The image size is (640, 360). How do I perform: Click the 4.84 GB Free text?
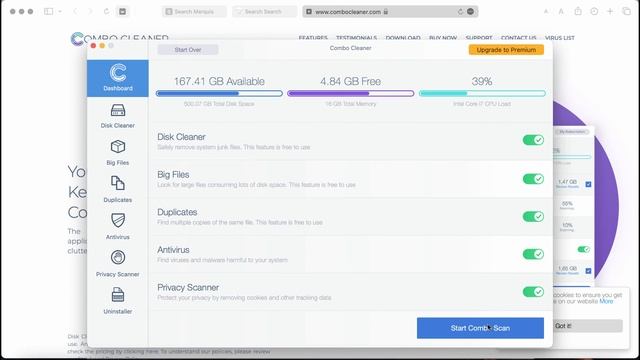[x=351, y=81]
